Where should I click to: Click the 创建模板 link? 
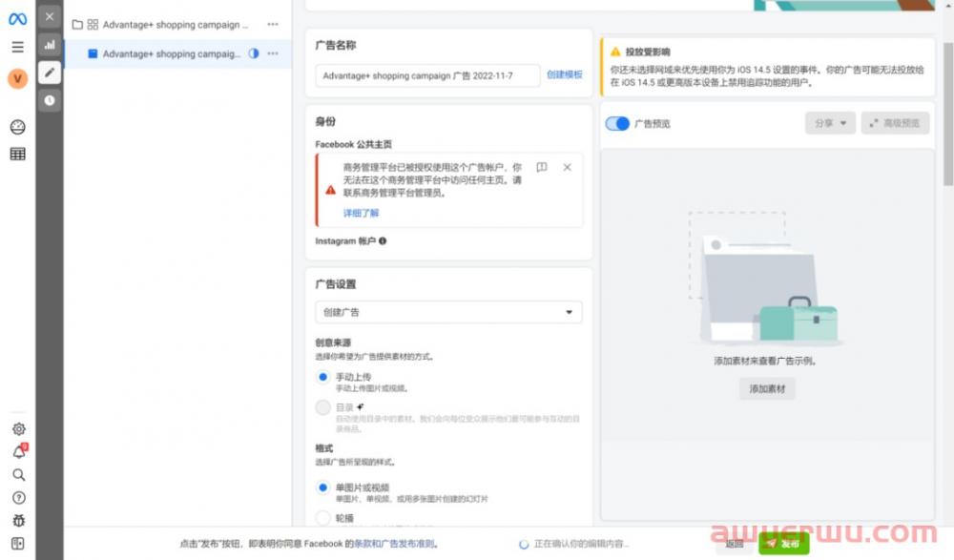pyautogui.click(x=564, y=74)
